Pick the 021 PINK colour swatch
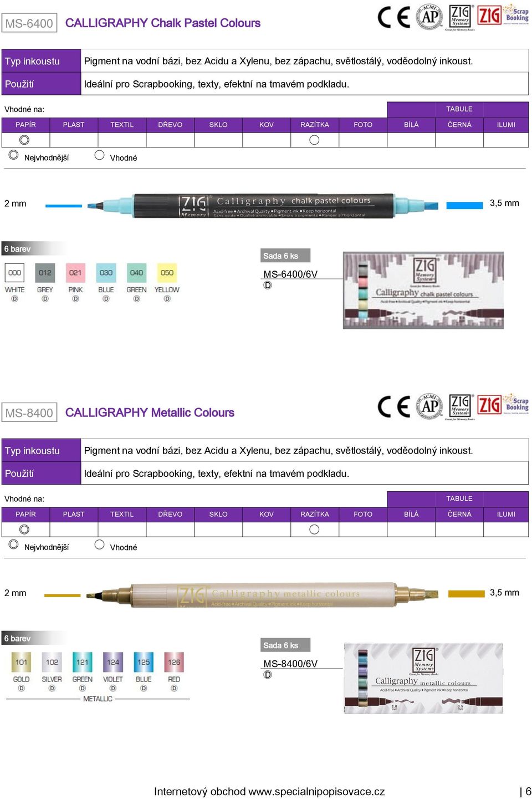The width and height of the screenshot is (532, 799). 75,272
